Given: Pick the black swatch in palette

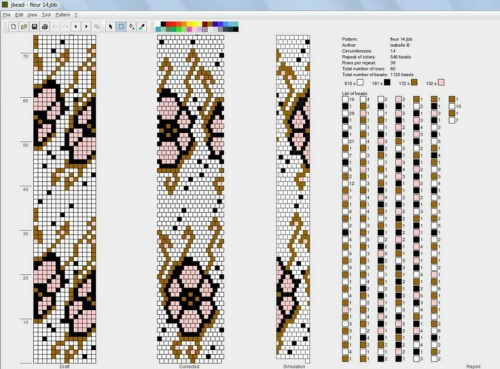Looking at the screenshot, I should [x=163, y=24].
